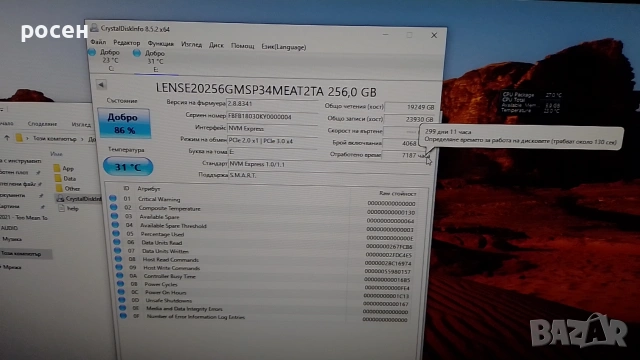The width and height of the screenshot is (640, 360).
Task: Open the Функции menu
Action: (160, 44)
